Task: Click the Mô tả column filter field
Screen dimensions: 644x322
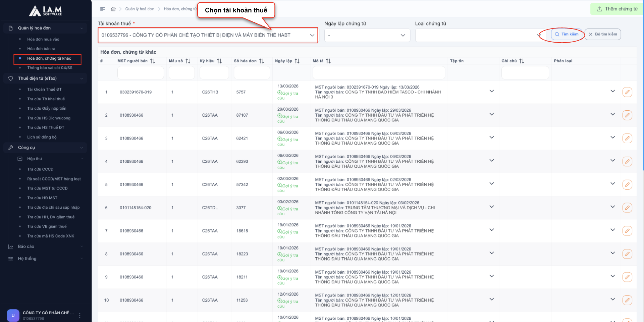Action: (378, 73)
